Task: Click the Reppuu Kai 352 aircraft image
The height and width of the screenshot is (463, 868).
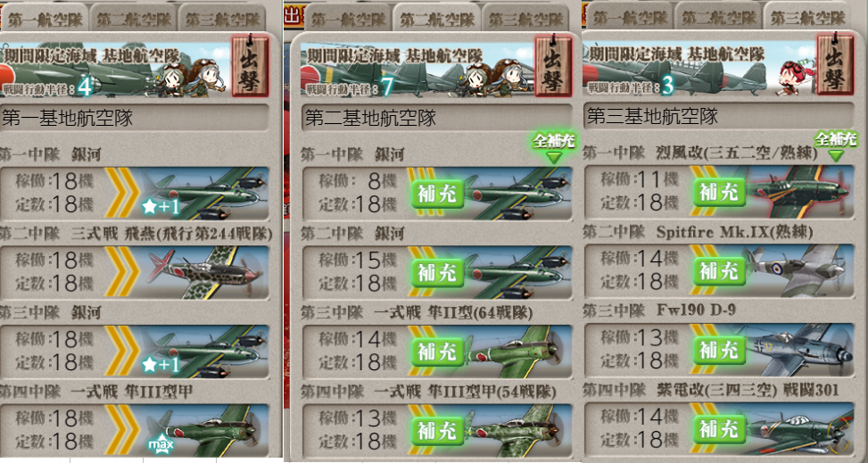Action: [798, 191]
